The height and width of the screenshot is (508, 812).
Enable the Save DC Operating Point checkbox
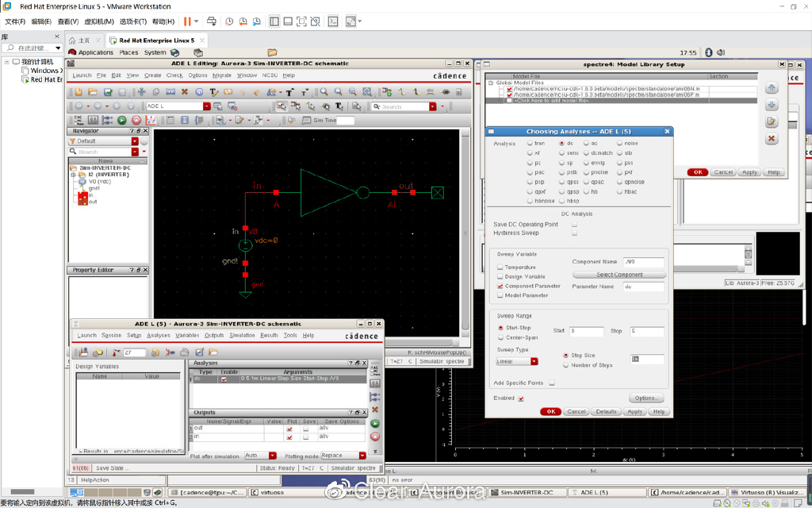click(574, 225)
